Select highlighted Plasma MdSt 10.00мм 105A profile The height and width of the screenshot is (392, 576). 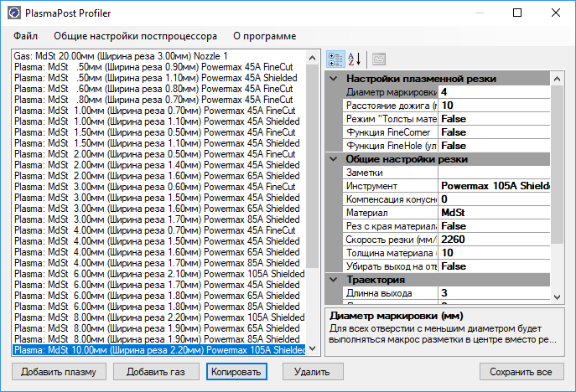[158, 350]
